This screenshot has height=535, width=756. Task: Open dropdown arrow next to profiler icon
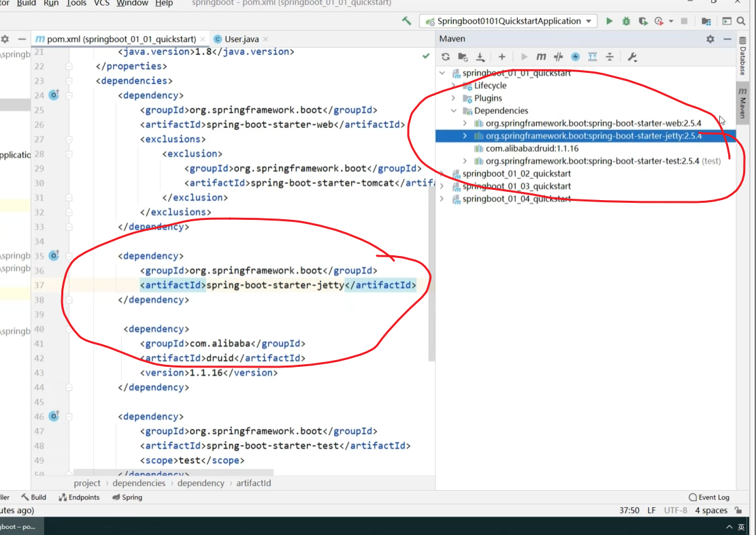click(671, 21)
